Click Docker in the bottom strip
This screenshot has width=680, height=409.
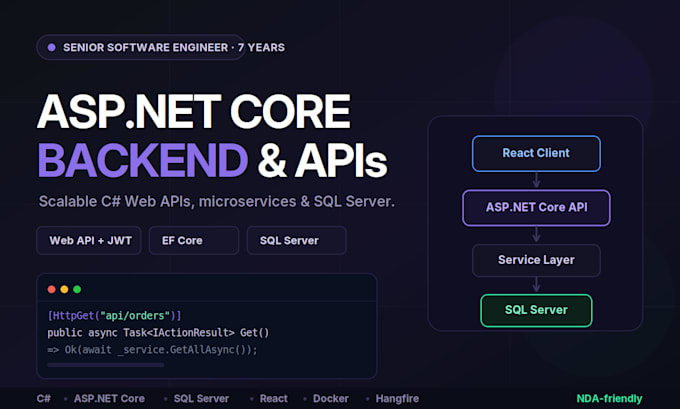331,399
